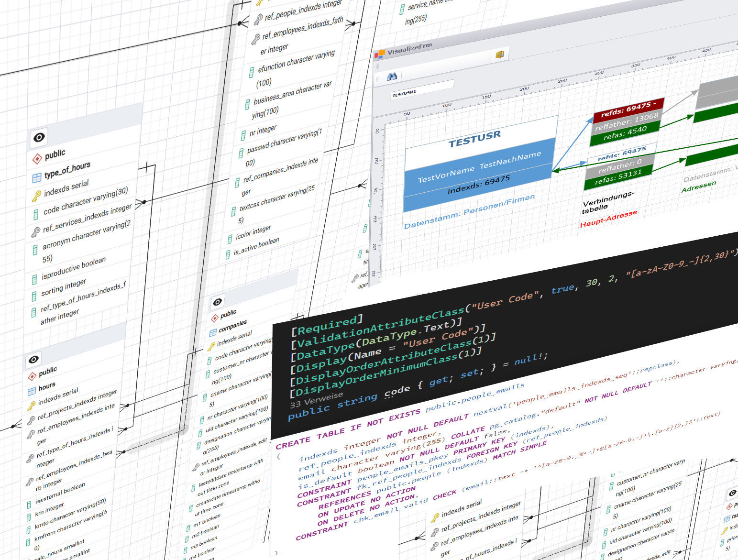
Task: Click 'sorting integer' row in type_of_hours table
Action: (x=64, y=287)
